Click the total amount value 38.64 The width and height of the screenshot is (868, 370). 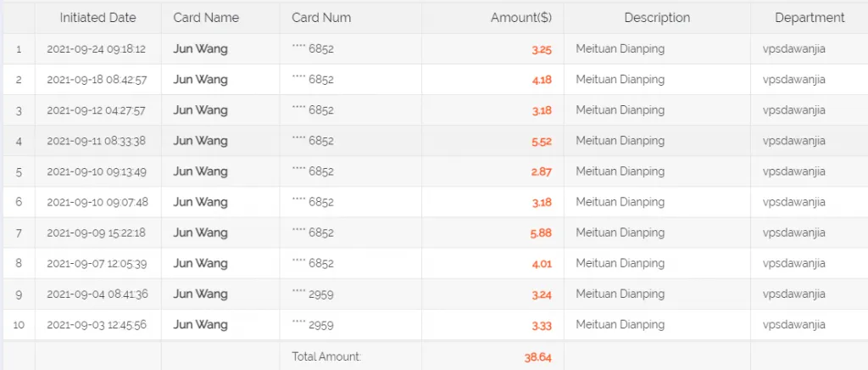537,357
